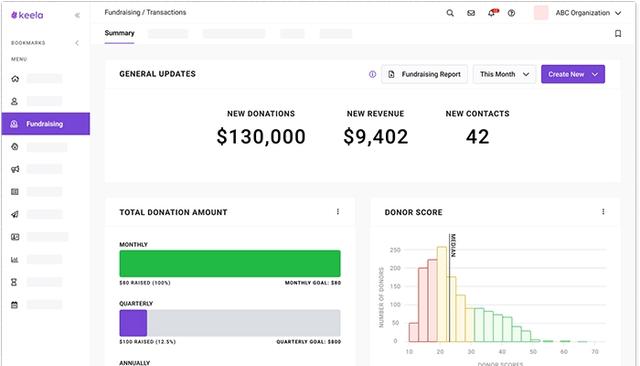The height and width of the screenshot is (366, 640).
Task: Click the Fundraising / Transactions breadcrumb
Action: 145,12
